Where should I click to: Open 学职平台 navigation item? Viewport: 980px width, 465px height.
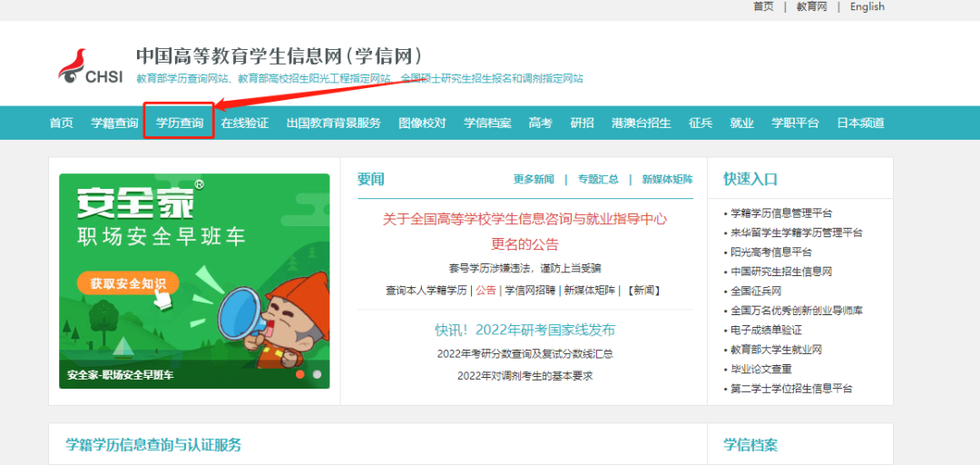coord(795,123)
